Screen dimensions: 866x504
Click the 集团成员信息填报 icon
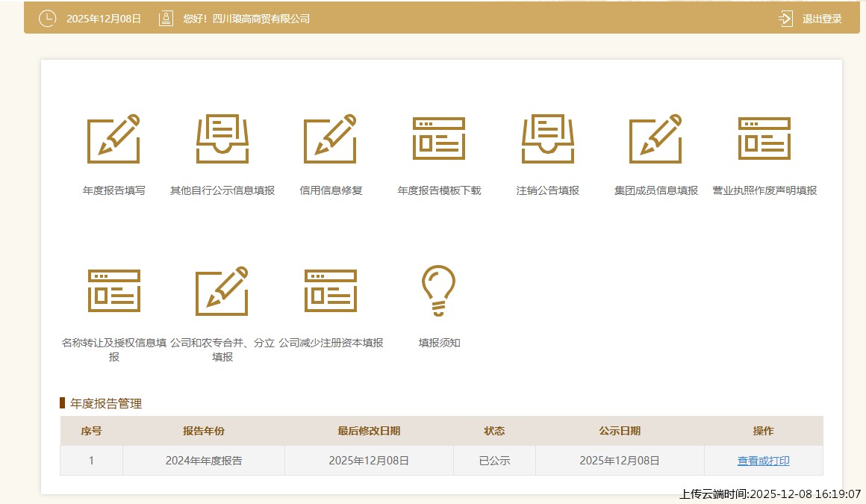point(655,140)
